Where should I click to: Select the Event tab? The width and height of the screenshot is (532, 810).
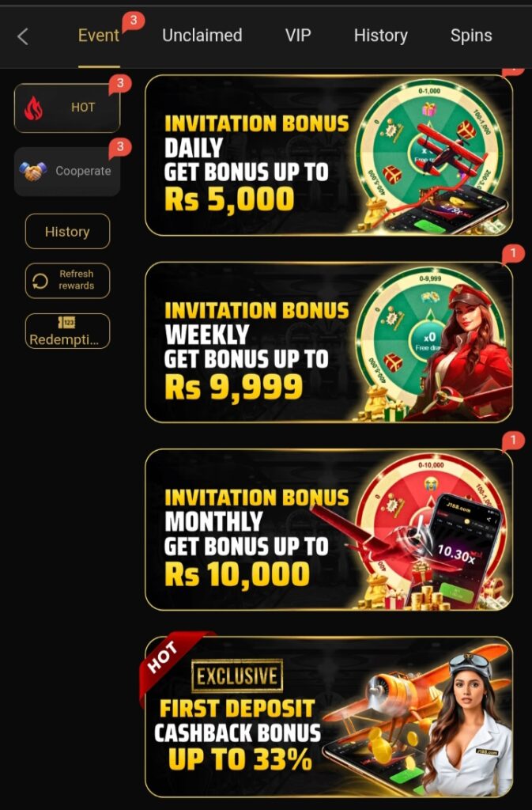point(99,36)
